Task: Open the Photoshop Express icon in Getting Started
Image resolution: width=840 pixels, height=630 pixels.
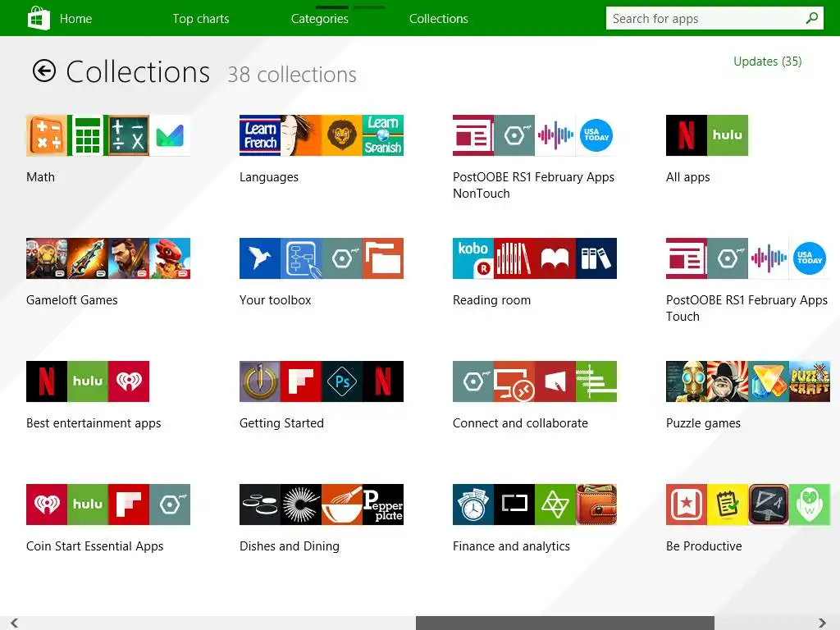Action: [x=342, y=381]
